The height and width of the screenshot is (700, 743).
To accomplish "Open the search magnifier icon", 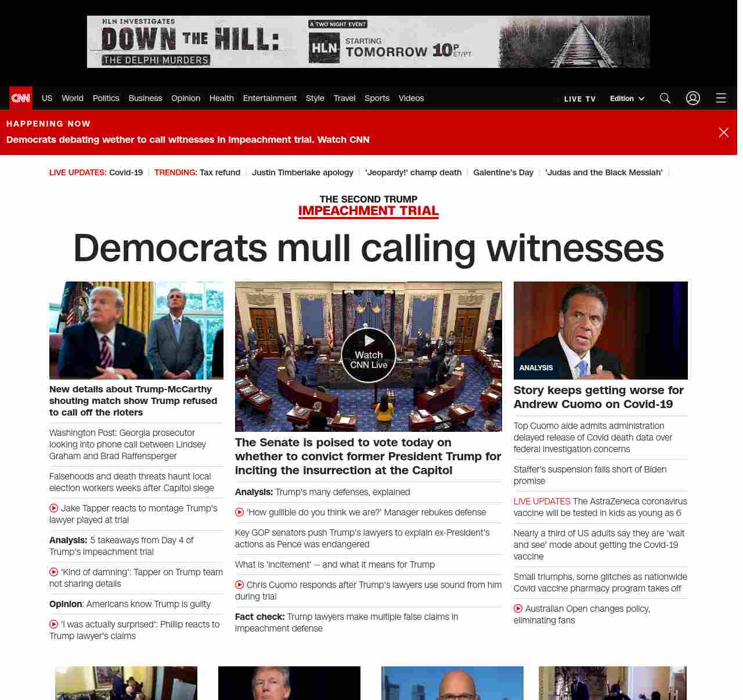I will (665, 98).
